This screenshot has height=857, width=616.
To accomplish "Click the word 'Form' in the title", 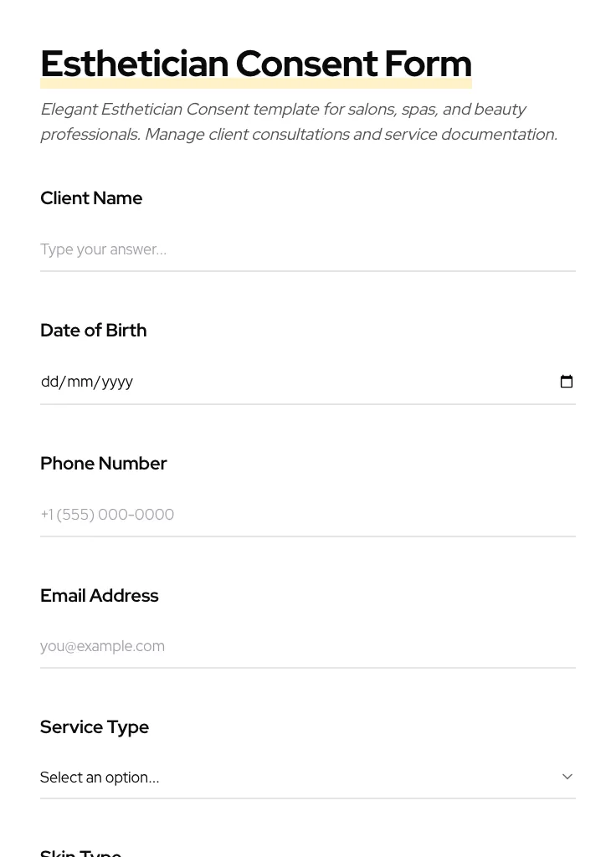I will click(428, 64).
